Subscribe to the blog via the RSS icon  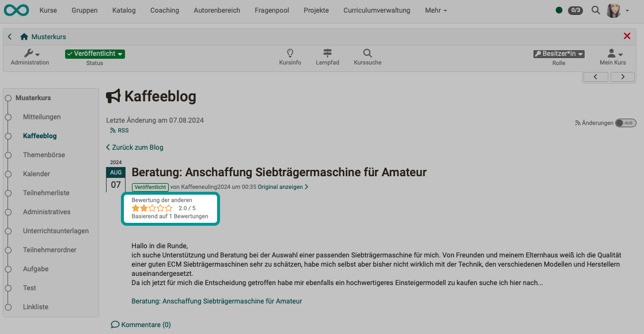(112, 130)
